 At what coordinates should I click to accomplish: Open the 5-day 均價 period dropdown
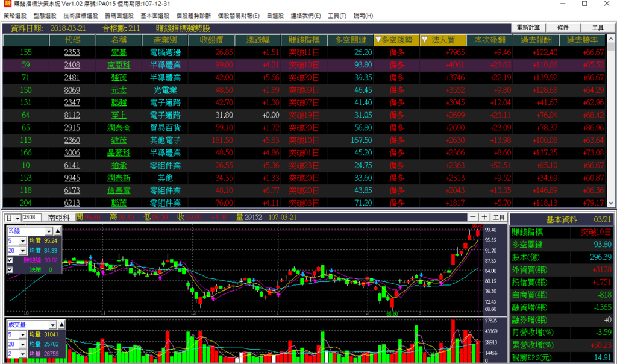tap(23, 241)
